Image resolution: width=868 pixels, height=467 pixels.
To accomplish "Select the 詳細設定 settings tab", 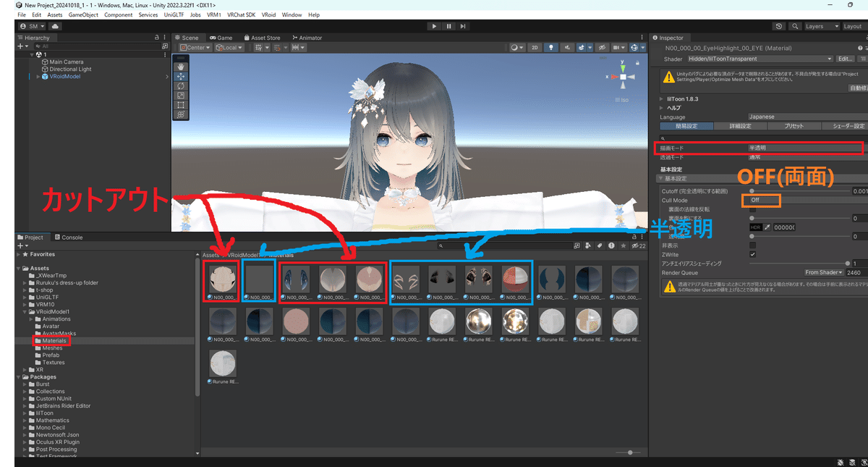I will pyautogui.click(x=740, y=126).
